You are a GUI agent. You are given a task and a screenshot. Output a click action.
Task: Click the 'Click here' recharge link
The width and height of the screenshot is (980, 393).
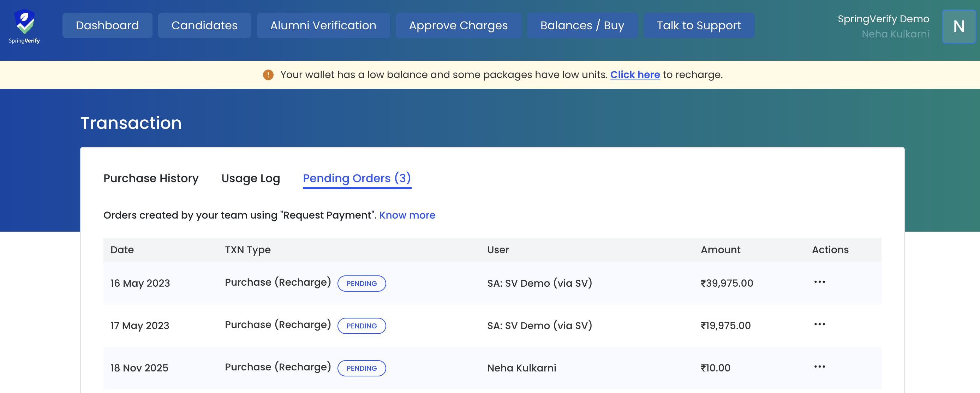click(635, 75)
